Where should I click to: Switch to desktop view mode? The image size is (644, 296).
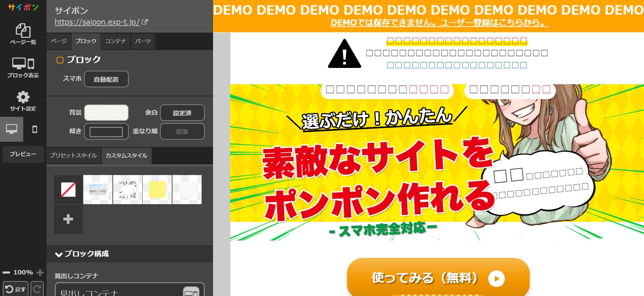click(11, 129)
